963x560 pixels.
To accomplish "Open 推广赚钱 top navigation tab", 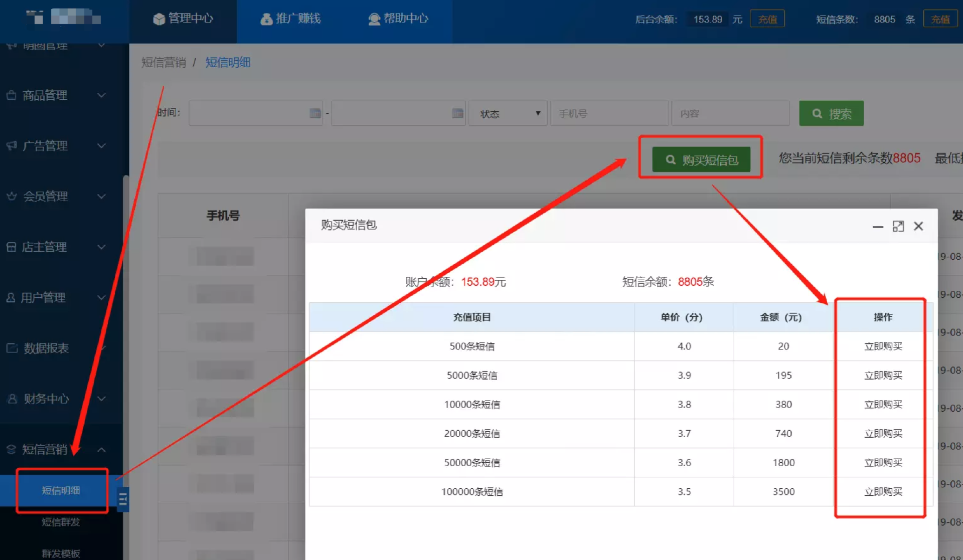I will click(x=290, y=19).
